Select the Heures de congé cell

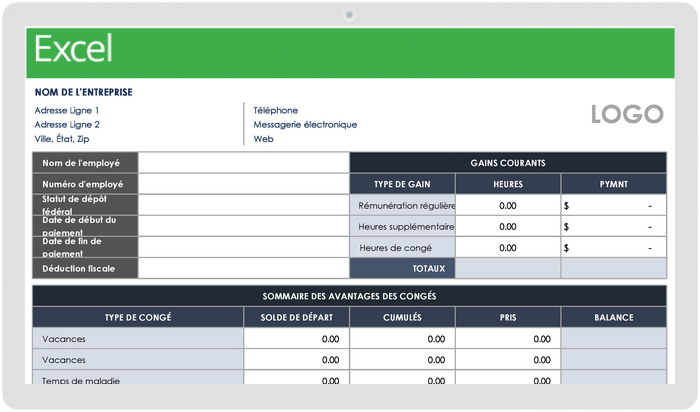click(402, 247)
